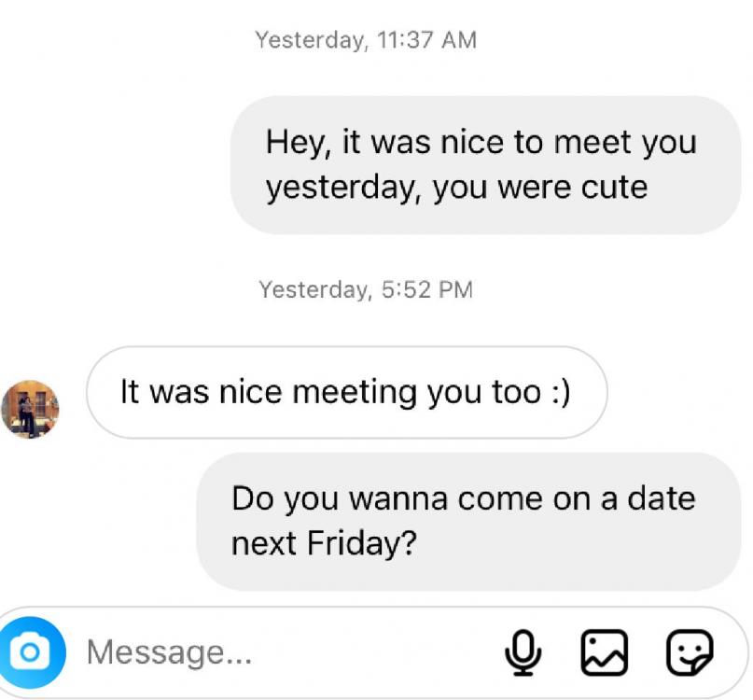Click the smiley ":)" in the received reply

click(556, 392)
